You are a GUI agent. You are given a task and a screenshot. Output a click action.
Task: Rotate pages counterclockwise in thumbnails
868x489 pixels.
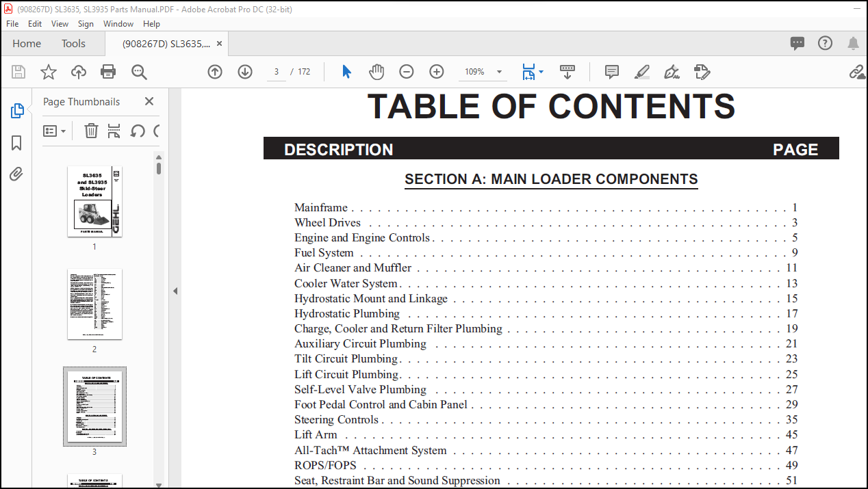click(138, 131)
